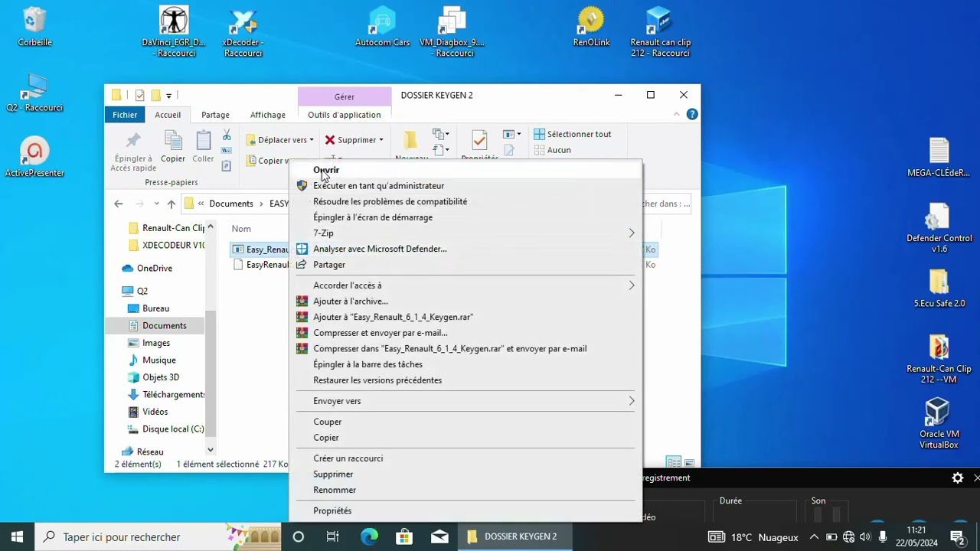Expand the 7-Zip submenu
This screenshot has height=551, width=980.
[x=632, y=233]
